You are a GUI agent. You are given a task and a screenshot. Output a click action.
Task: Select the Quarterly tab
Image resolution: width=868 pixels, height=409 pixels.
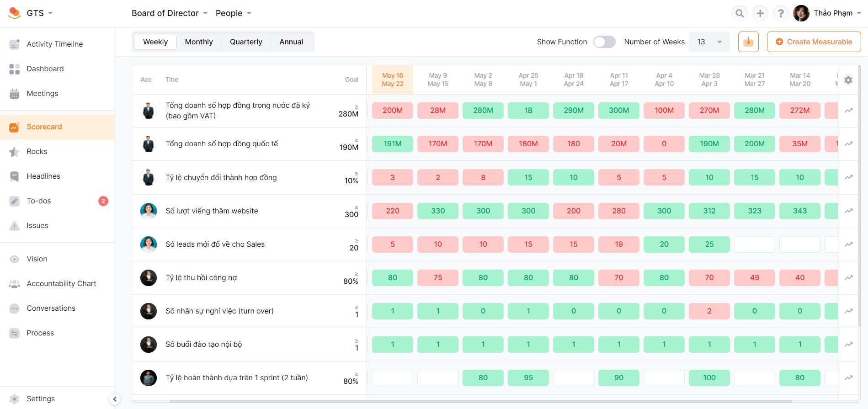point(246,42)
